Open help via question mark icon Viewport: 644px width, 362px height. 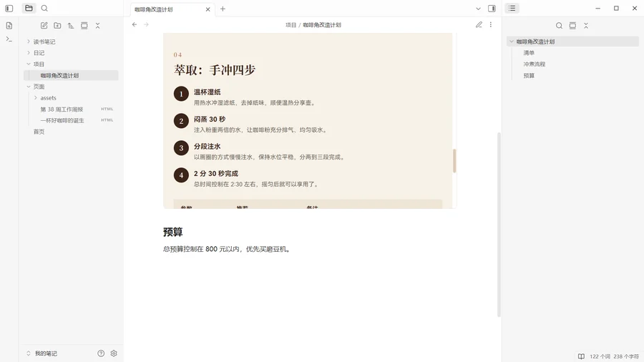101,353
